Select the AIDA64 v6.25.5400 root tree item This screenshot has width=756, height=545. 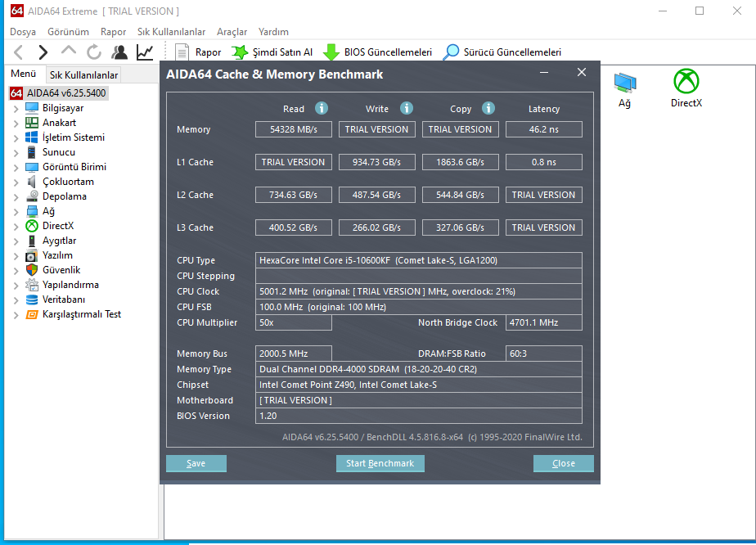[66, 93]
